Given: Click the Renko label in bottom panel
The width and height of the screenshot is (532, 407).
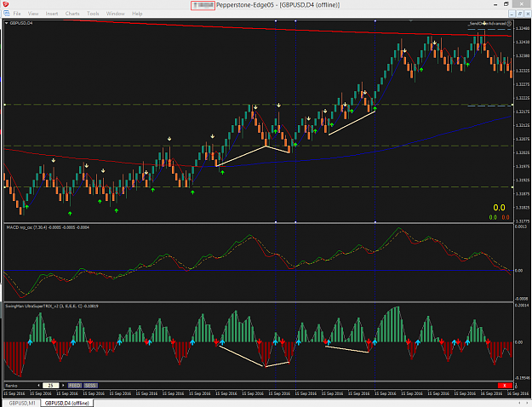Looking at the screenshot, I should point(11,386).
